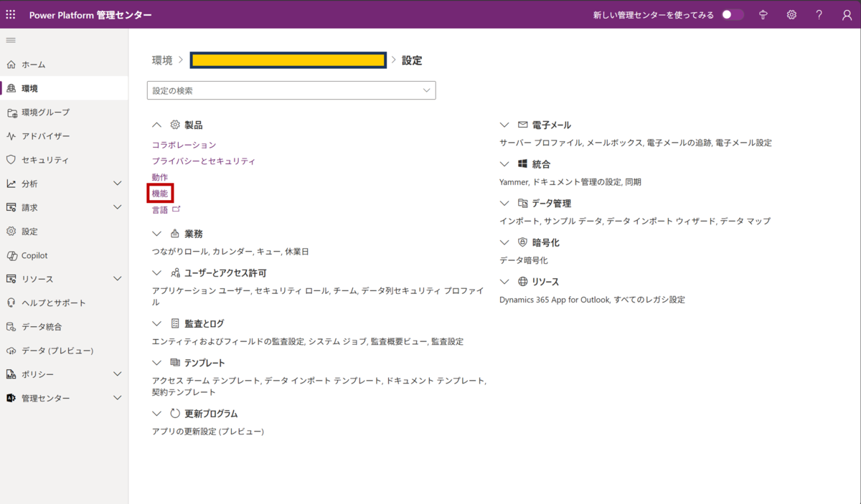Click the ヘルプとサポート headset icon
861x504 pixels.
[x=11, y=303]
